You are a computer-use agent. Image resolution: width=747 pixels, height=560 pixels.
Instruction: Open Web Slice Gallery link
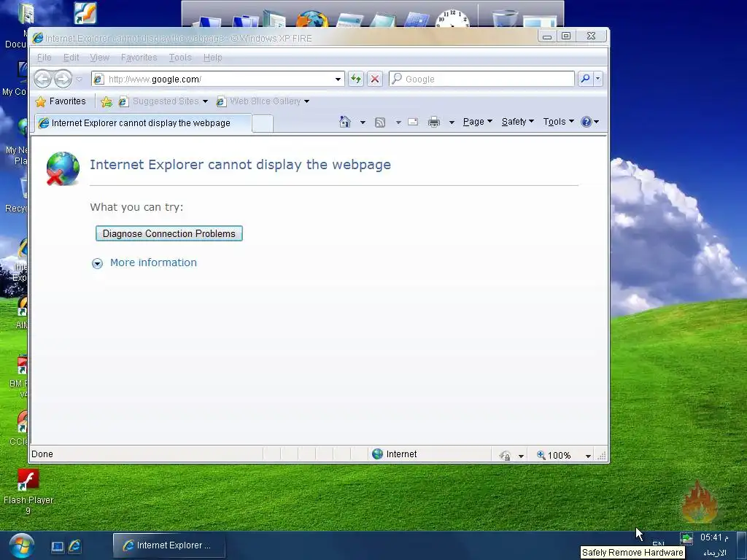(x=259, y=101)
